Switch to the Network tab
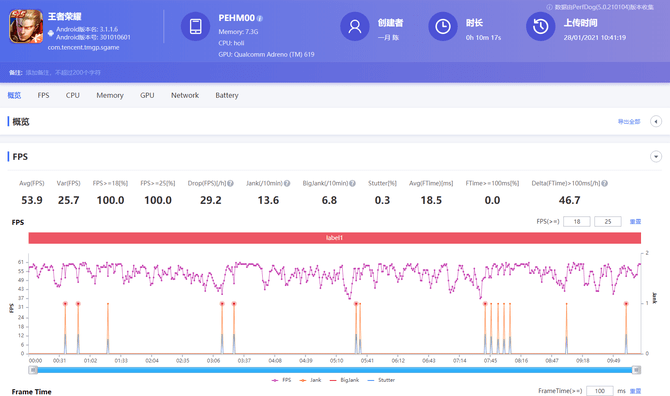This screenshot has width=670, height=396. coord(185,95)
